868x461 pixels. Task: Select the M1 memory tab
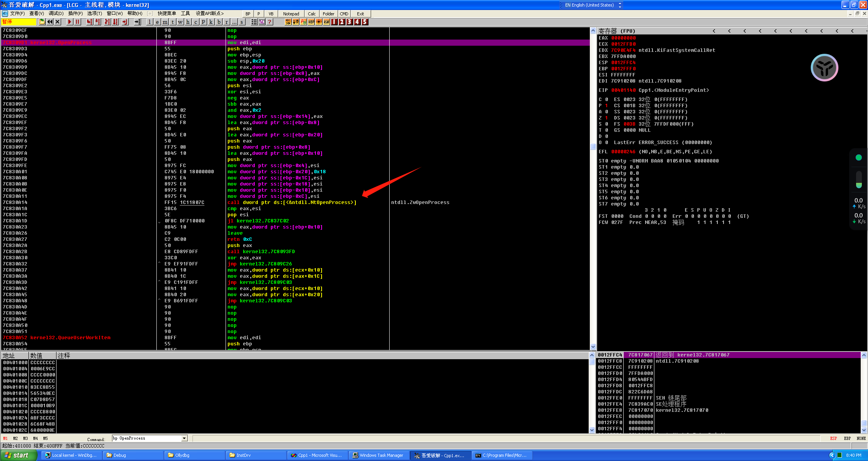click(5, 438)
